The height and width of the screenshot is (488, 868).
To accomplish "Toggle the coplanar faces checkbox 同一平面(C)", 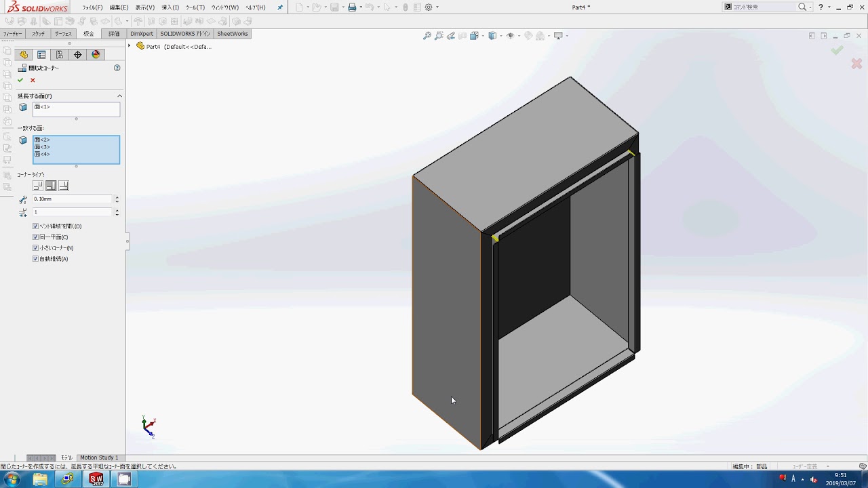I will coord(35,237).
